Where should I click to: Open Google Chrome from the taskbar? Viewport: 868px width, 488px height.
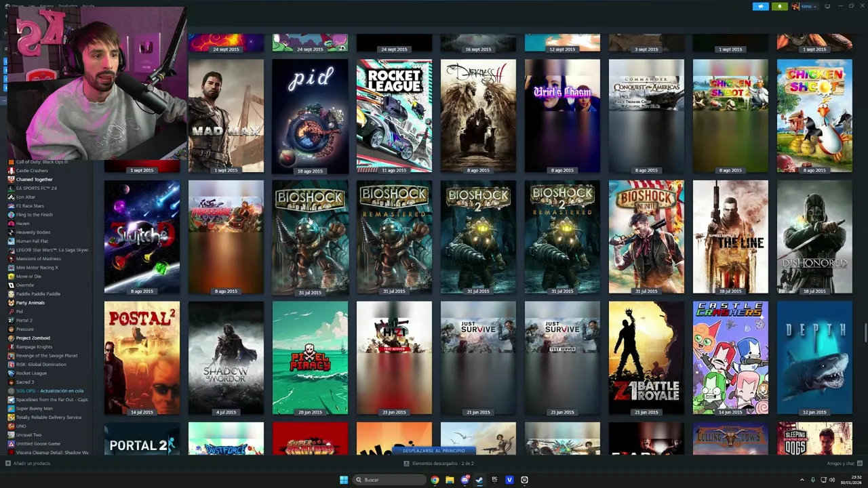click(x=435, y=480)
